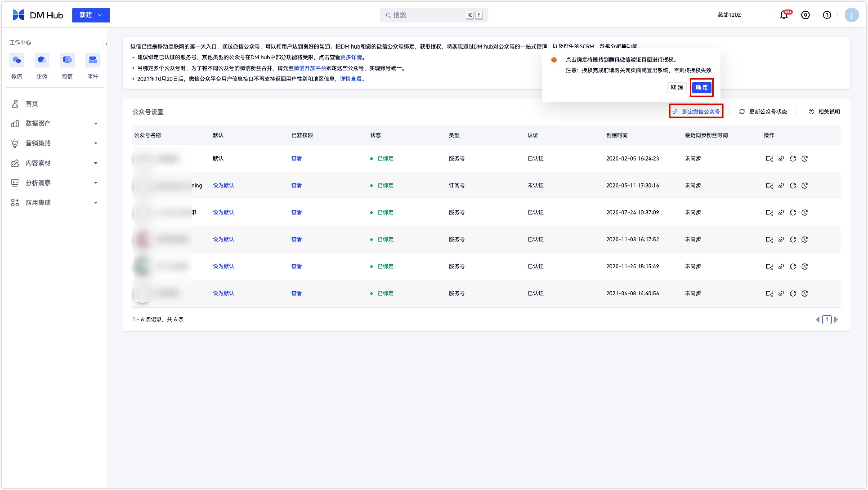
Task: Open the 企微 workspace icon
Action: [42, 60]
